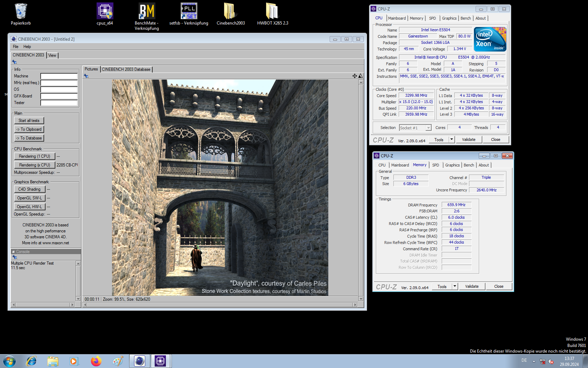This screenshot has height=368, width=588.
Task: Click into the GFX-Board field
Action: pos(59,96)
